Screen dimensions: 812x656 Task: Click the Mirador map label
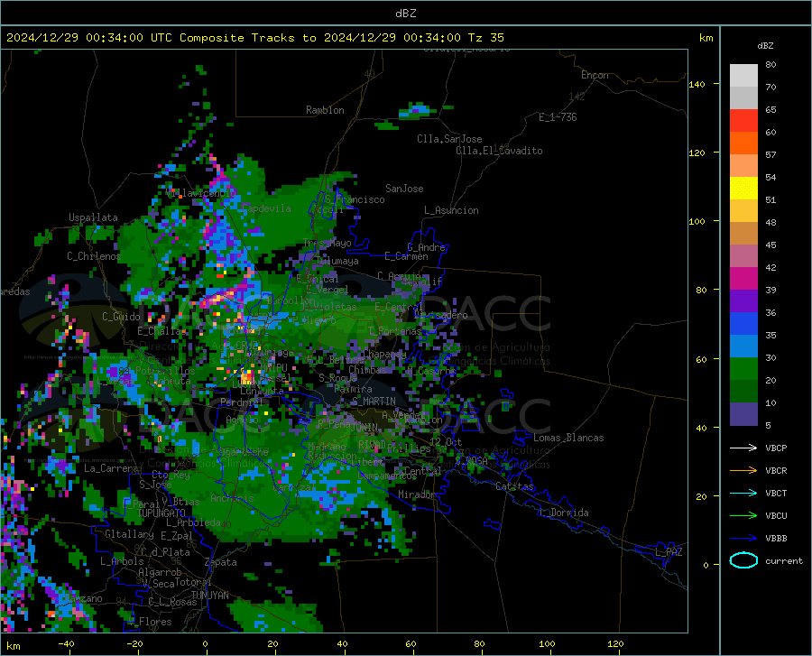coord(416,494)
